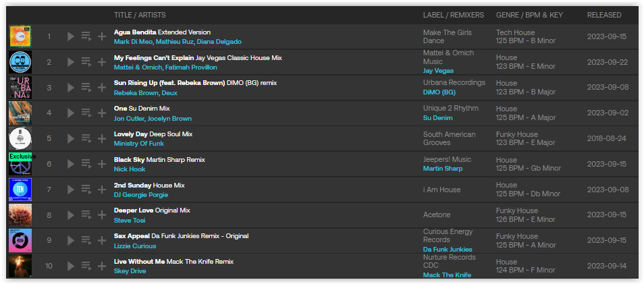Open artist DJ Georgie Porgie
644x284 pixels.
point(141,195)
